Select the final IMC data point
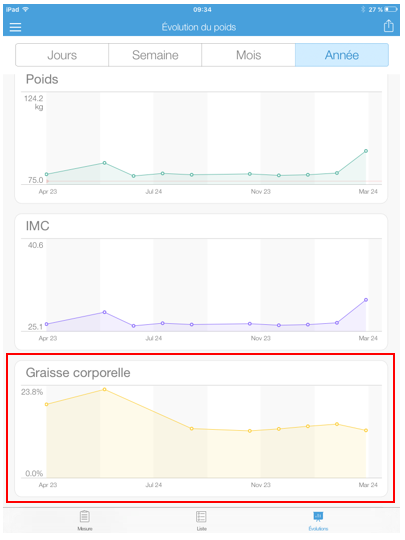Viewport: 405px width, 540px height. point(366,300)
